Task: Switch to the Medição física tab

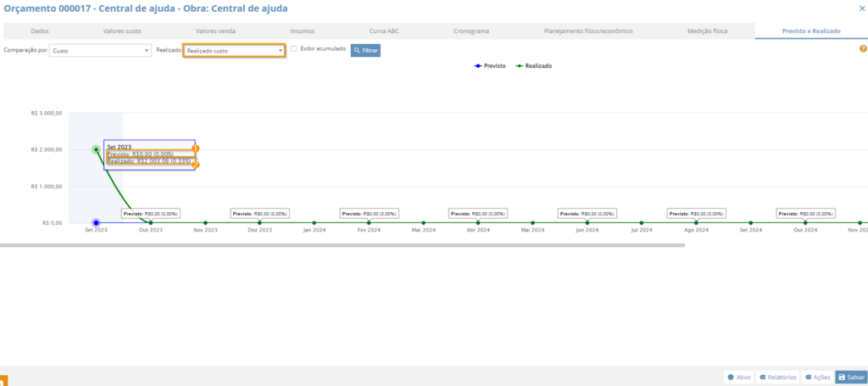Action: [x=708, y=31]
